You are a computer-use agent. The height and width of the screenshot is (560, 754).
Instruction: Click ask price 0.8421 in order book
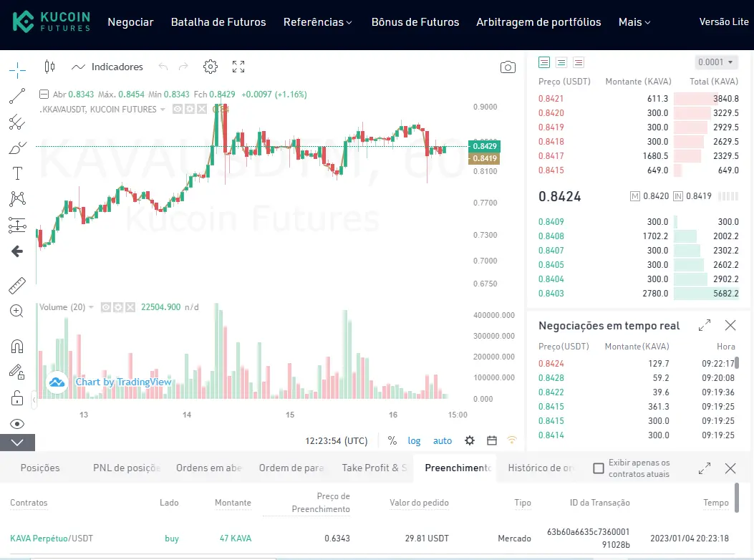click(x=551, y=99)
